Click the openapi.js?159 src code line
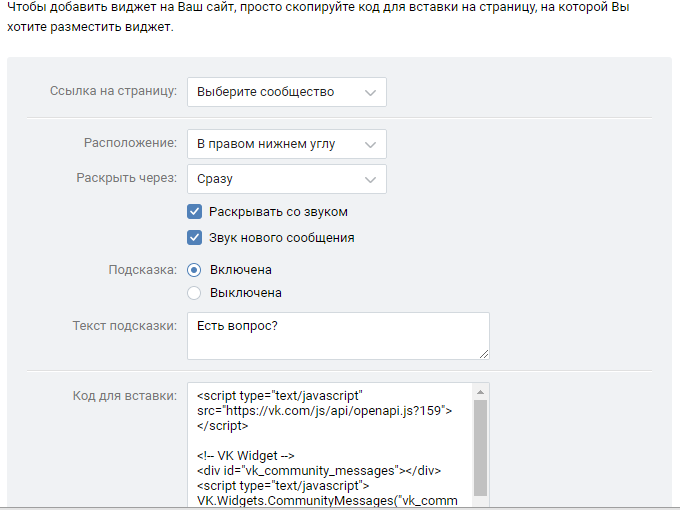Image resolution: width=680 pixels, height=510 pixels. (x=324, y=411)
